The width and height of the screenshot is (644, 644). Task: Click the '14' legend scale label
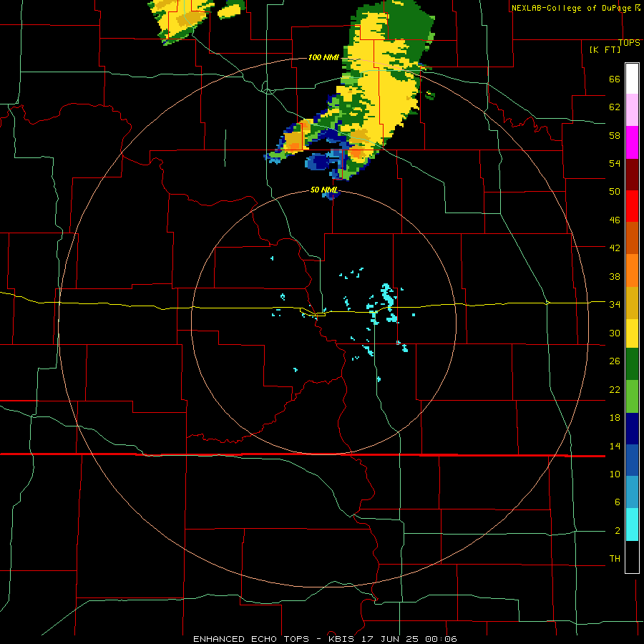pos(615,446)
